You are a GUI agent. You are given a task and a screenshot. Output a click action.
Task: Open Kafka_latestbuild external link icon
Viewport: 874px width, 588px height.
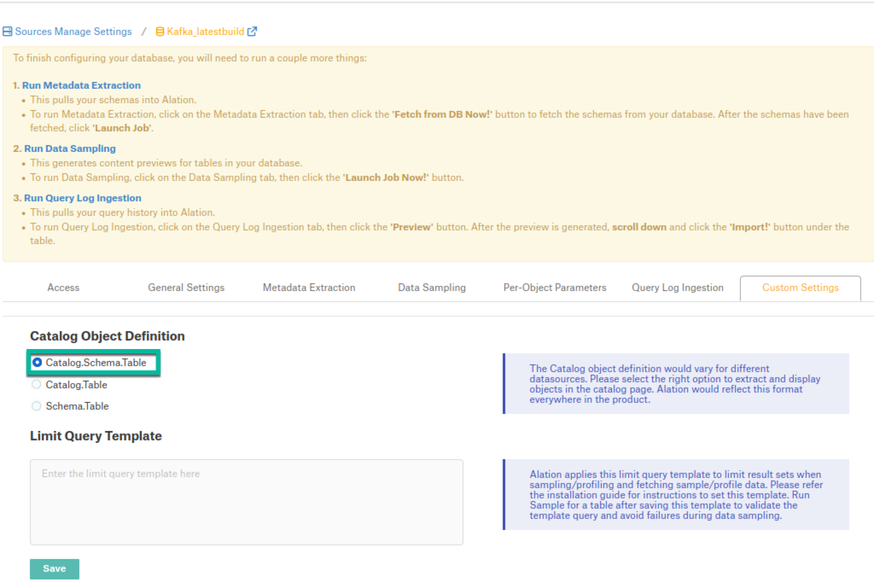(252, 32)
